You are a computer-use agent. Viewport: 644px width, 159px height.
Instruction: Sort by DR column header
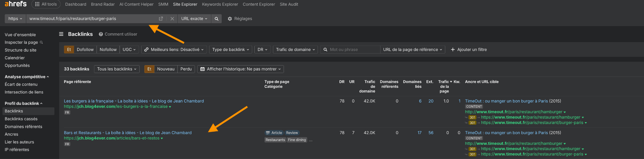click(342, 82)
